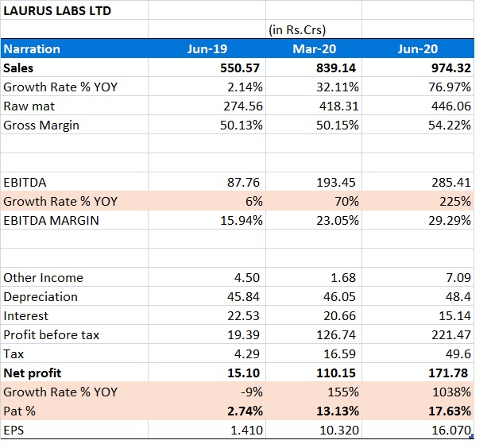The width and height of the screenshot is (491, 448).
Task: Select Depreciation value 48.4
Action: (418, 297)
